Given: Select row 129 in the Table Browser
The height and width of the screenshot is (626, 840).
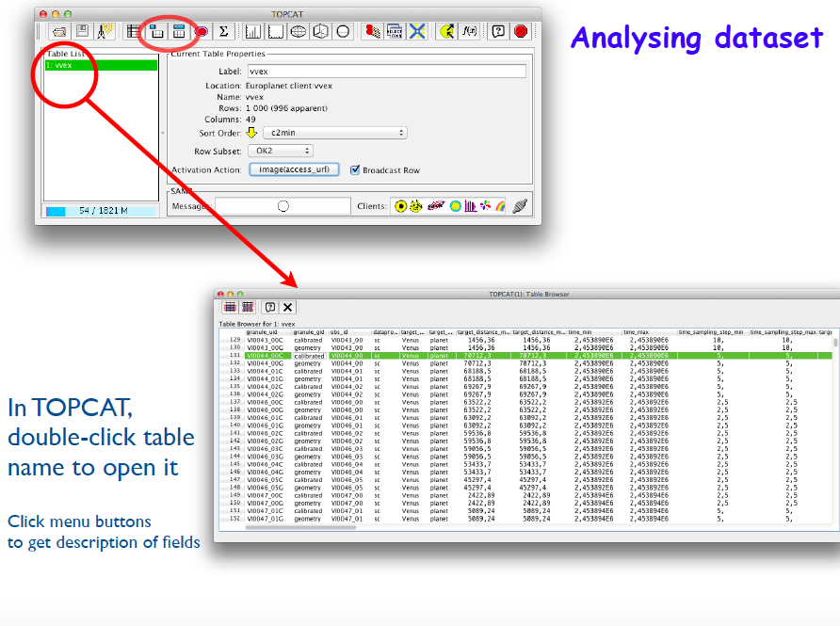Looking at the screenshot, I should (x=526, y=340).
